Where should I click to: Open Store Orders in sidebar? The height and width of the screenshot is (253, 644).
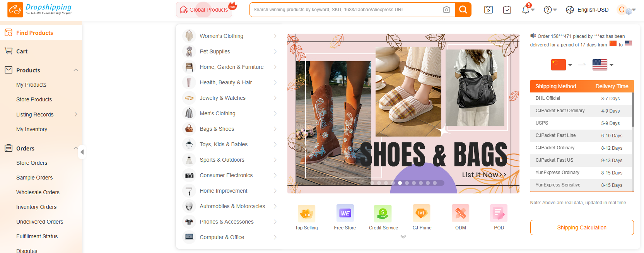pyautogui.click(x=32, y=163)
